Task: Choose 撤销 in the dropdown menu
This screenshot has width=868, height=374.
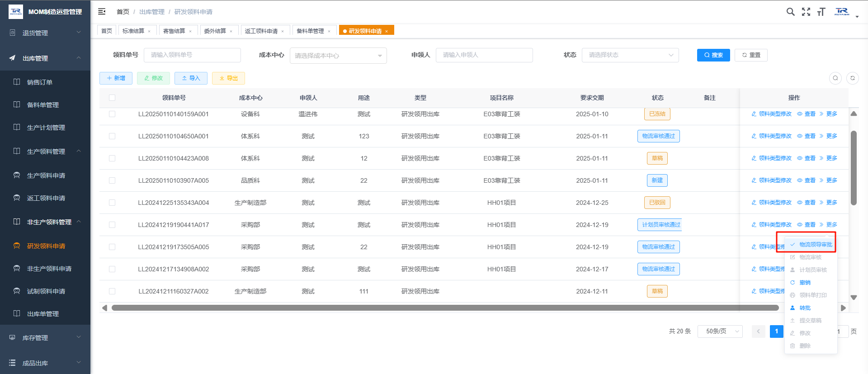Action: 811,283
